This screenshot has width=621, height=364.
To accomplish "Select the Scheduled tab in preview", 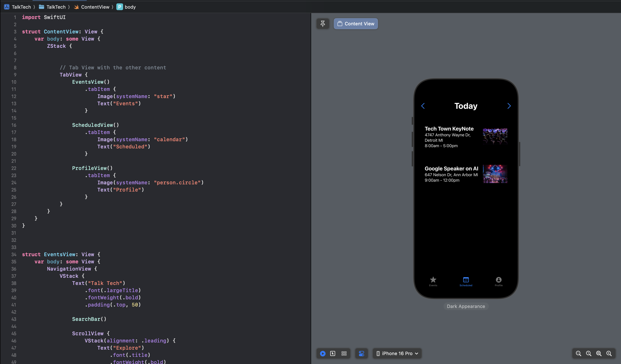I will 466,281.
